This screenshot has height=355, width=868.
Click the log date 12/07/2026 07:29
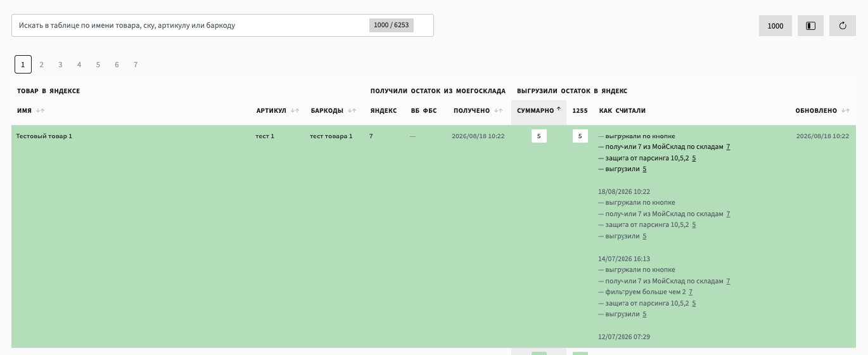pos(624,337)
